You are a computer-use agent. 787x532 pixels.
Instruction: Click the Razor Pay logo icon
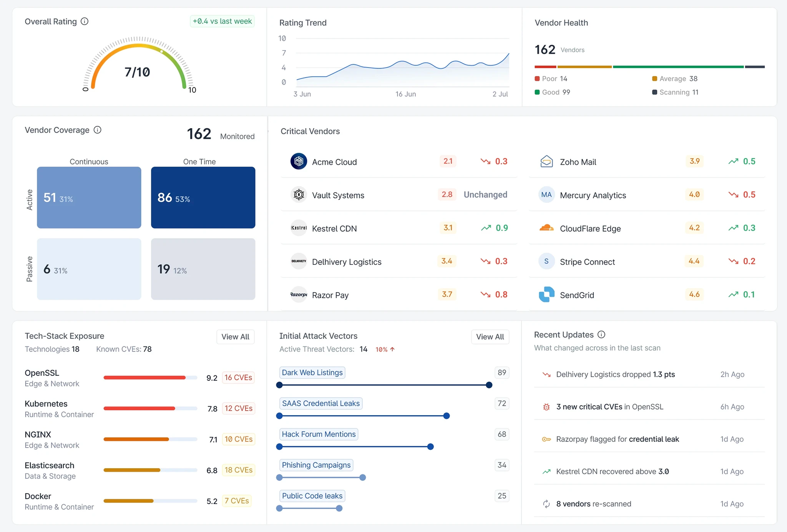(299, 294)
